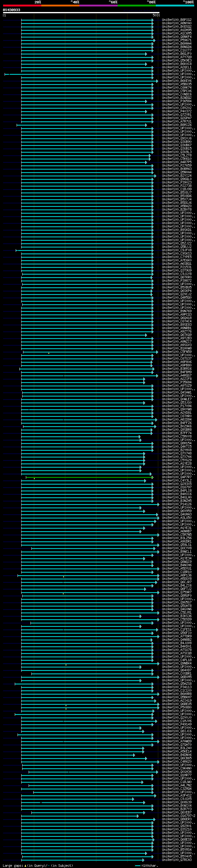Click the 503 query end position label

pyautogui.click(x=155, y=15)
